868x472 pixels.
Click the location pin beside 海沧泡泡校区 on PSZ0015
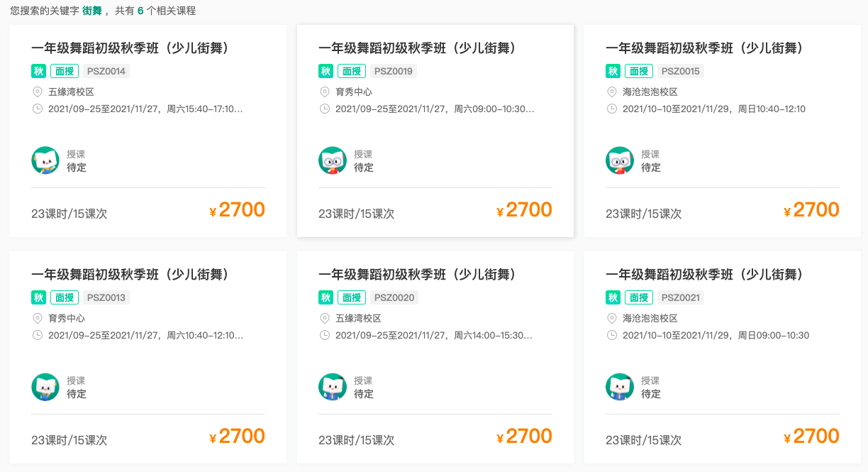tap(611, 91)
